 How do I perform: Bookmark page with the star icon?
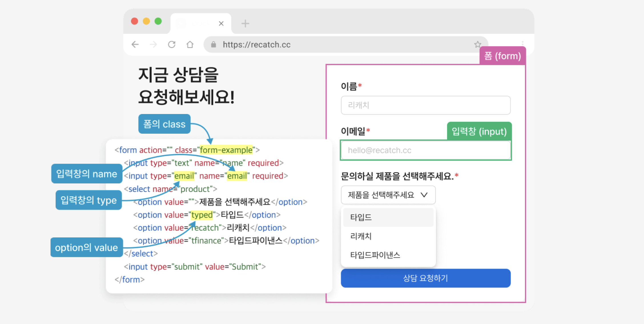[478, 44]
